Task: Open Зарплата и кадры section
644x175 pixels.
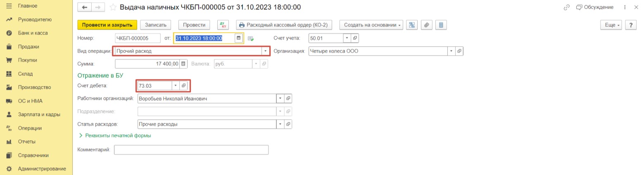Action: pos(39,115)
